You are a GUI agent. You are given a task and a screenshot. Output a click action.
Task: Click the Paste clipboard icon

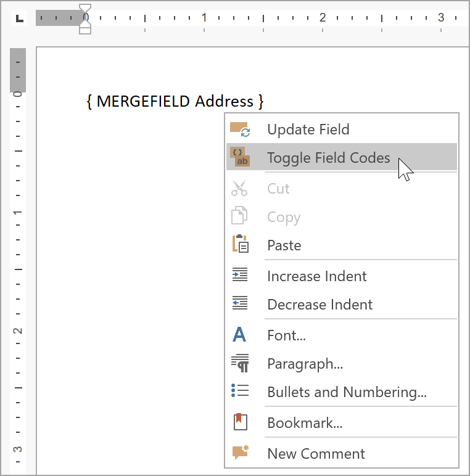(x=239, y=245)
